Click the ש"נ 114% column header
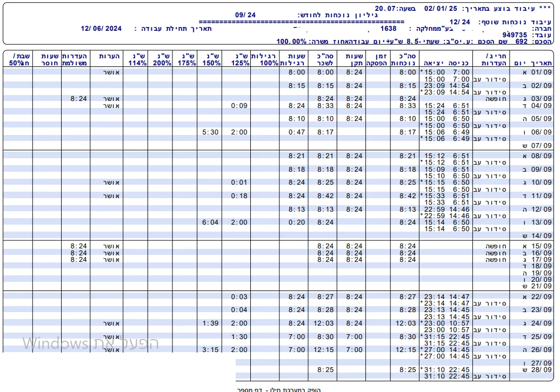This screenshot has height=392, width=560. (x=137, y=59)
